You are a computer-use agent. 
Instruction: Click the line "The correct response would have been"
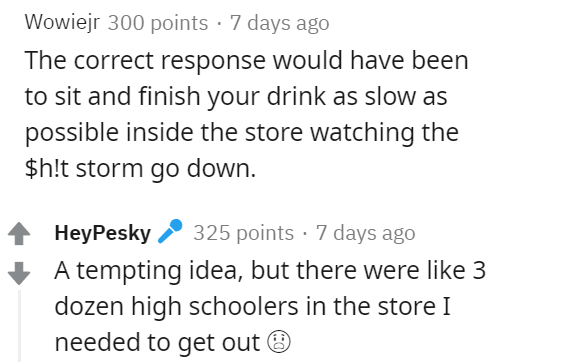[x=247, y=60]
